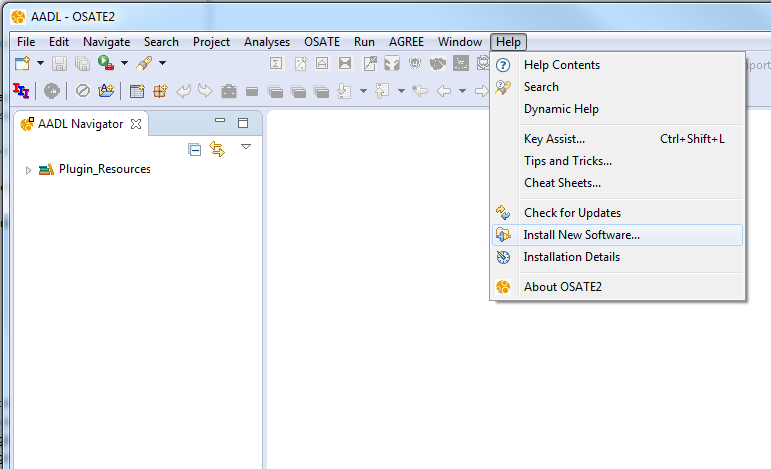Viewport: 771px width, 469px height.
Task: Click the Forward navigation arrow icon
Action: tap(481, 91)
